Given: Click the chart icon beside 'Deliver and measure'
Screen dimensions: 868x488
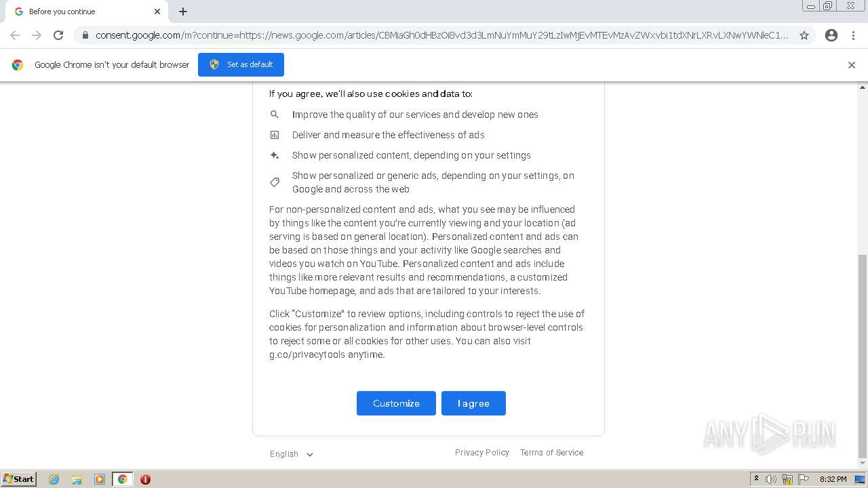Looking at the screenshot, I should point(275,135).
